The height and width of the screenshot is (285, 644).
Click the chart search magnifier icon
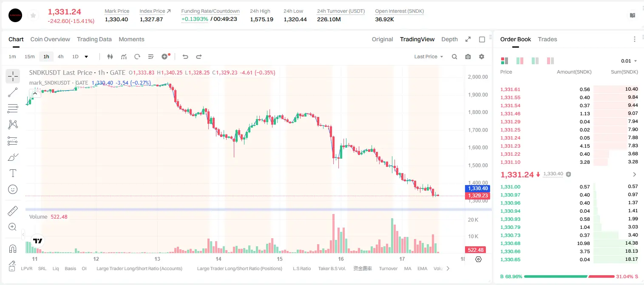click(454, 57)
